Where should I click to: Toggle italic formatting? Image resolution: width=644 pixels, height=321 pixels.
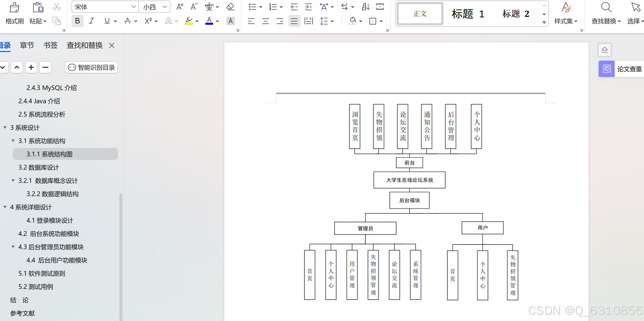point(92,21)
